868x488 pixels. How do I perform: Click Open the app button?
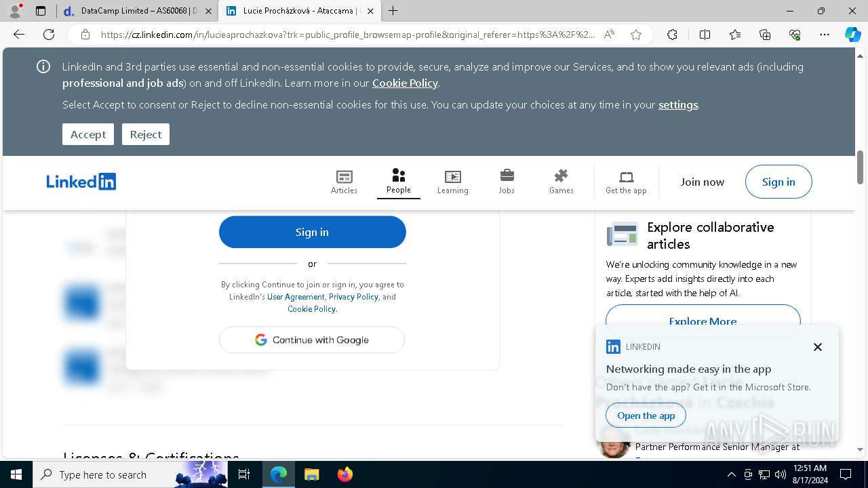[646, 415]
